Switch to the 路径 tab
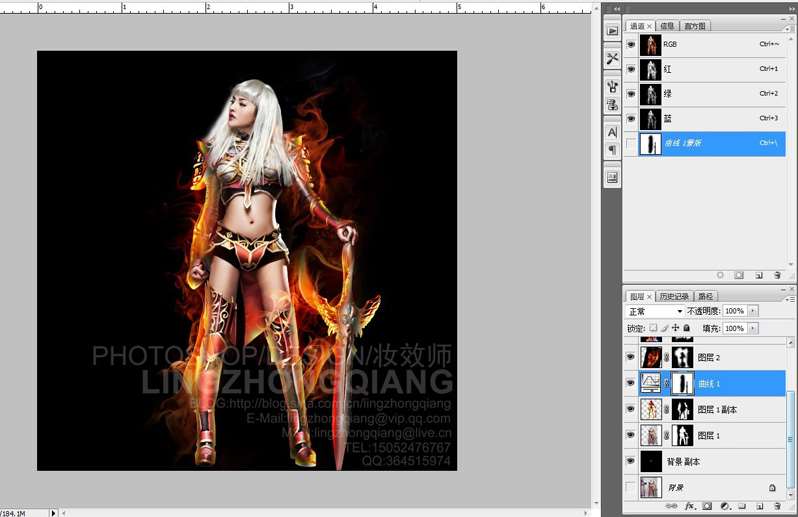Screen dimensions: 798x517 [x=705, y=296]
